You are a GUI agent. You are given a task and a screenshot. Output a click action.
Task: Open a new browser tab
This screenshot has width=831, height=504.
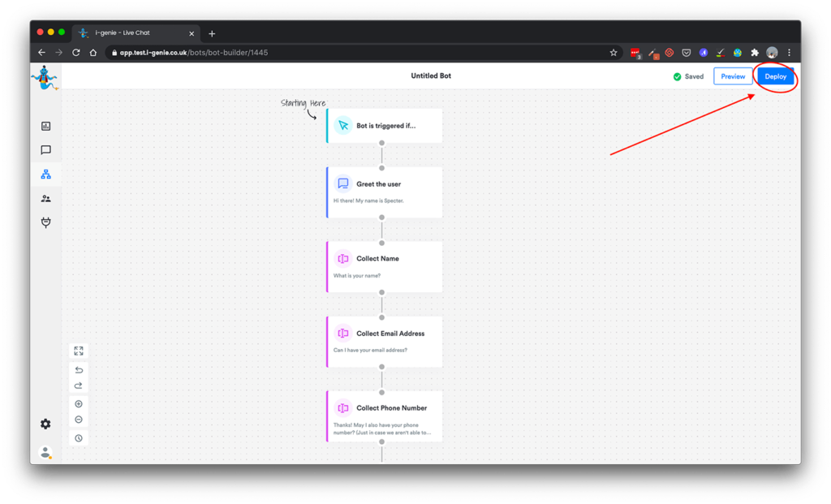coord(212,33)
